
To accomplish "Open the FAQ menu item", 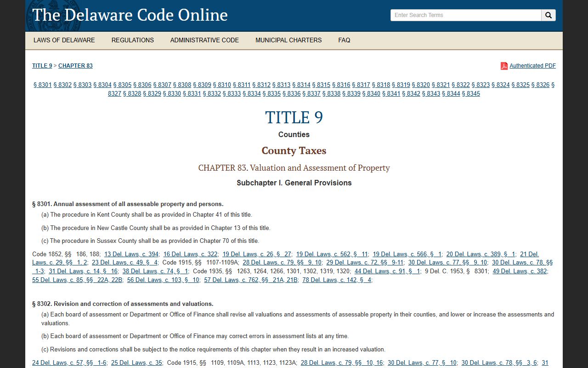I will point(344,40).
